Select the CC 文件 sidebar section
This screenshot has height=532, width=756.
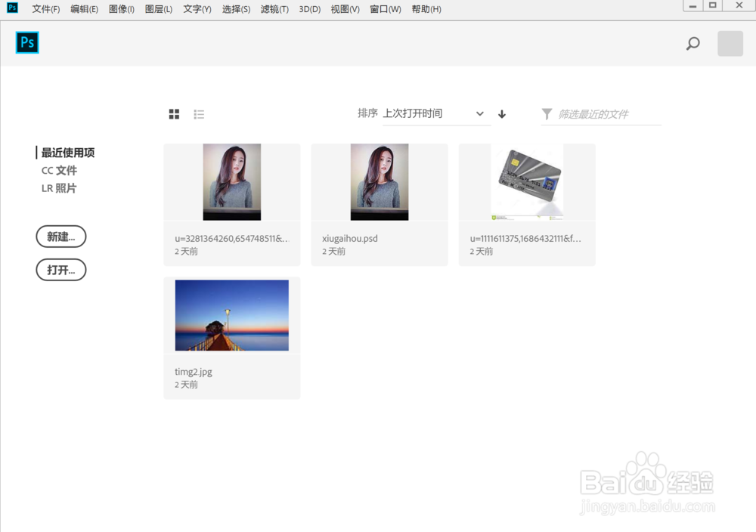tap(58, 170)
